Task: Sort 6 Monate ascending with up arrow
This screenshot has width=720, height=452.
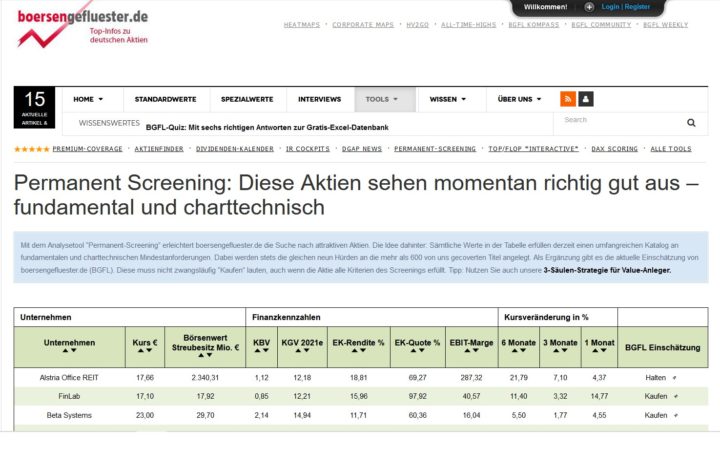Action: (x=514, y=350)
